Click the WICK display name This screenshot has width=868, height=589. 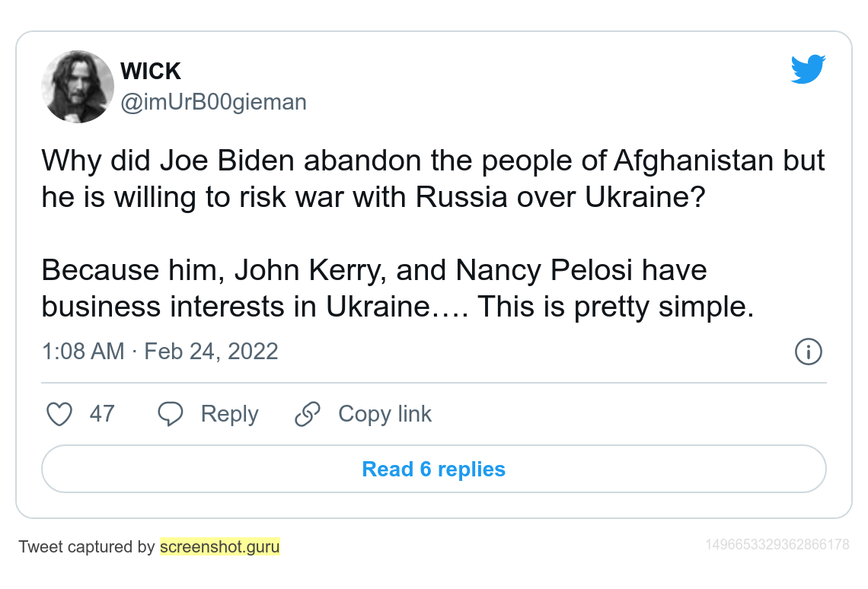pyautogui.click(x=151, y=72)
